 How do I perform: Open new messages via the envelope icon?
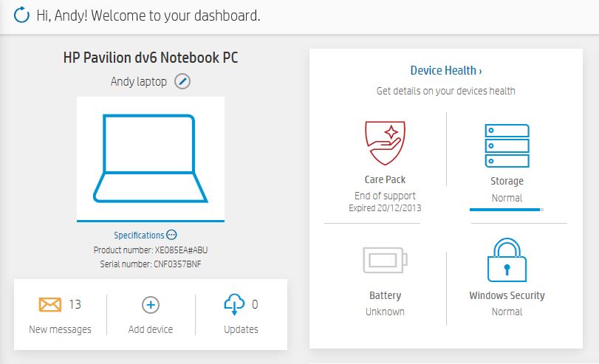pos(50,304)
